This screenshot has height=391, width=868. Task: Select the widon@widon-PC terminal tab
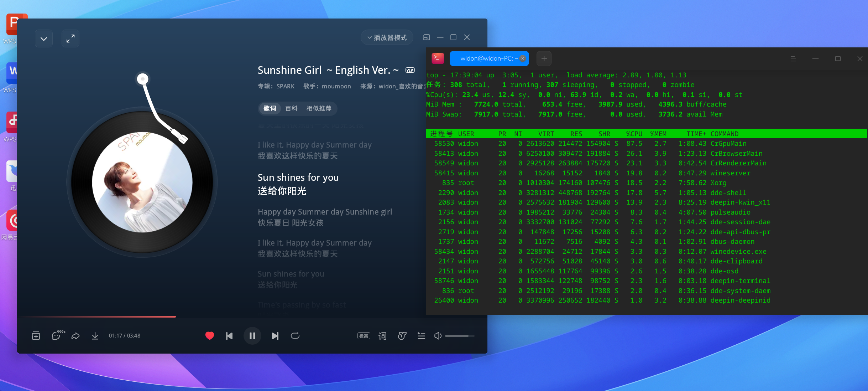pyautogui.click(x=489, y=58)
